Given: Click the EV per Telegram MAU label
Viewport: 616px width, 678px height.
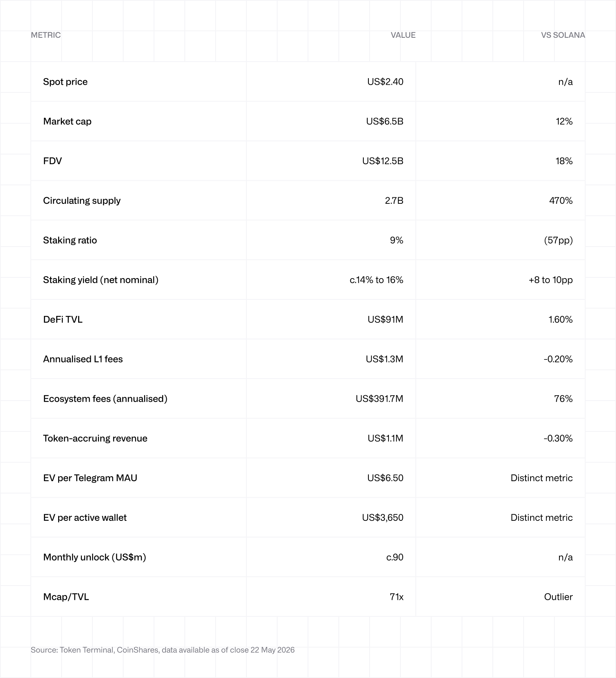Looking at the screenshot, I should (x=90, y=478).
